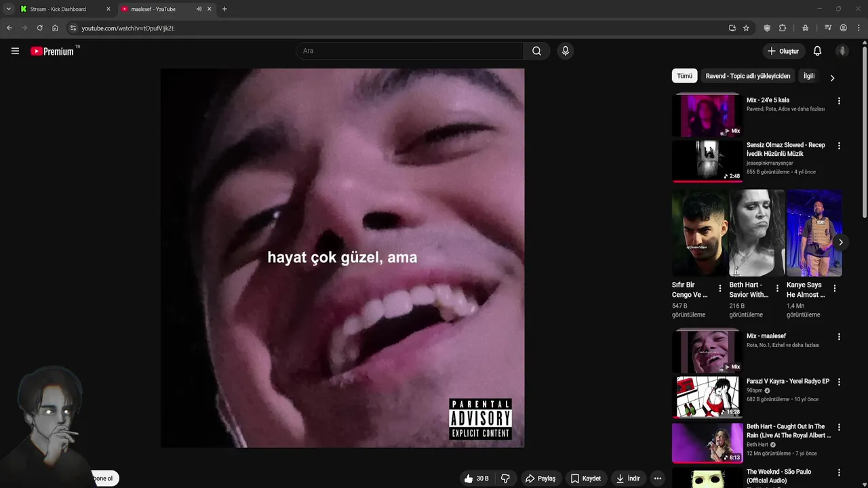The image size is (868, 488).
Task: Open browser home page icon
Action: tap(55, 28)
